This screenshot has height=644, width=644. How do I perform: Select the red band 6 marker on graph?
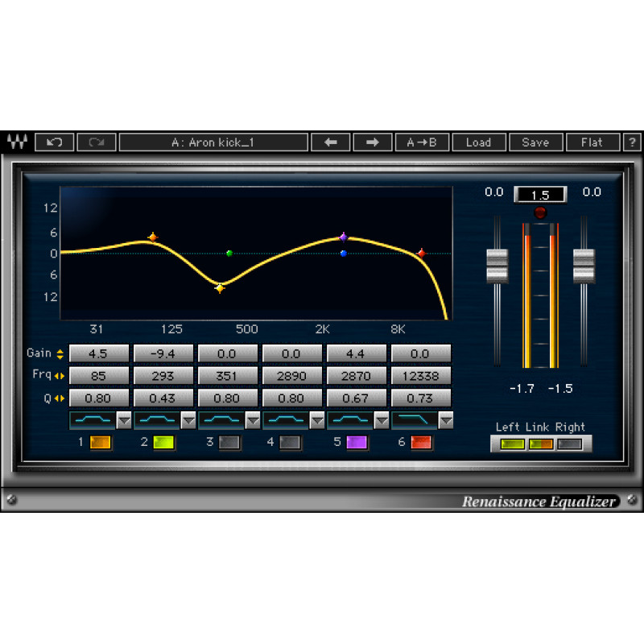[x=421, y=253]
